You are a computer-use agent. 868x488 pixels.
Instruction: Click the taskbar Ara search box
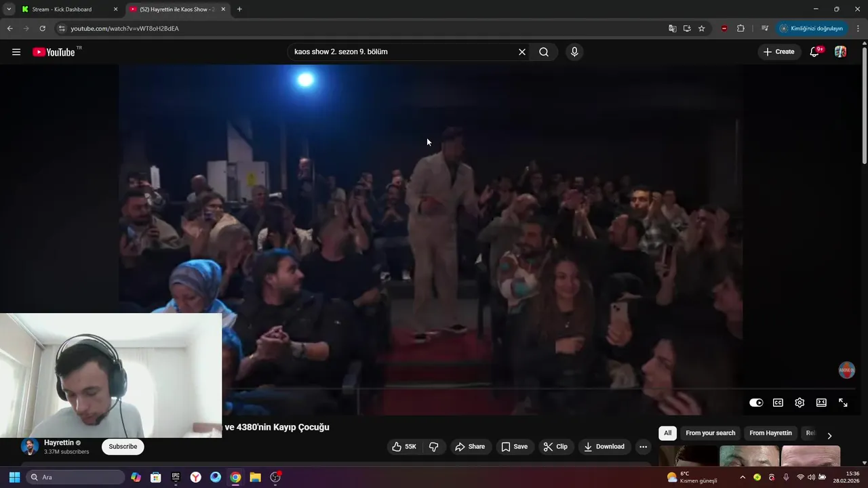pyautogui.click(x=75, y=477)
